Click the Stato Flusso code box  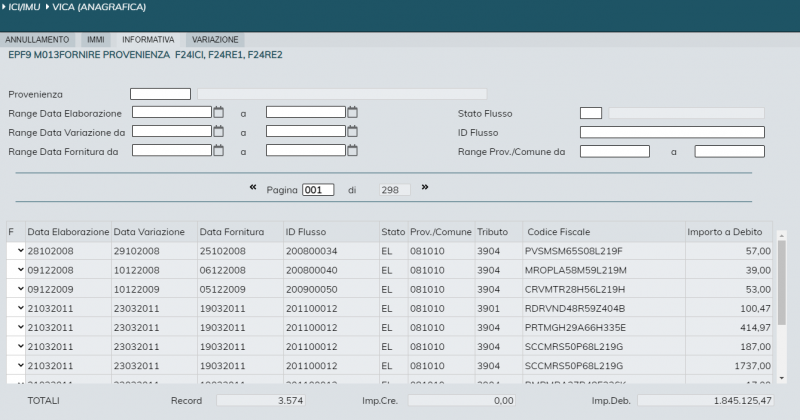[590, 113]
